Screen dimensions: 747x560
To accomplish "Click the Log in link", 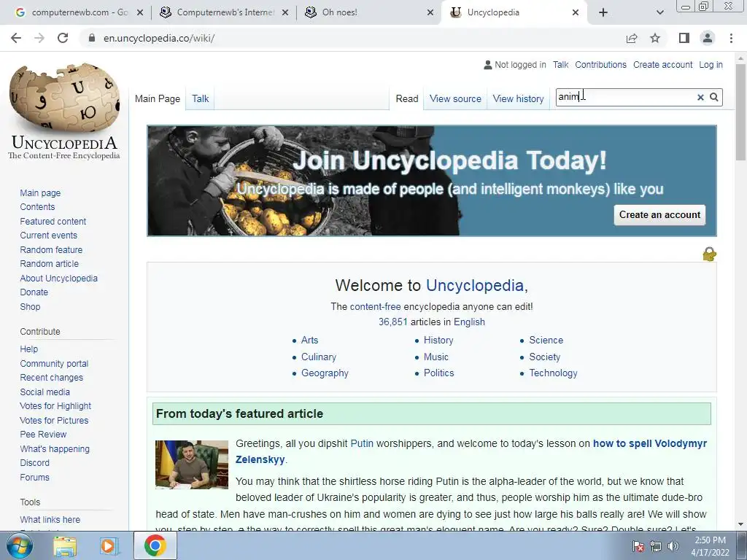I will (x=711, y=65).
